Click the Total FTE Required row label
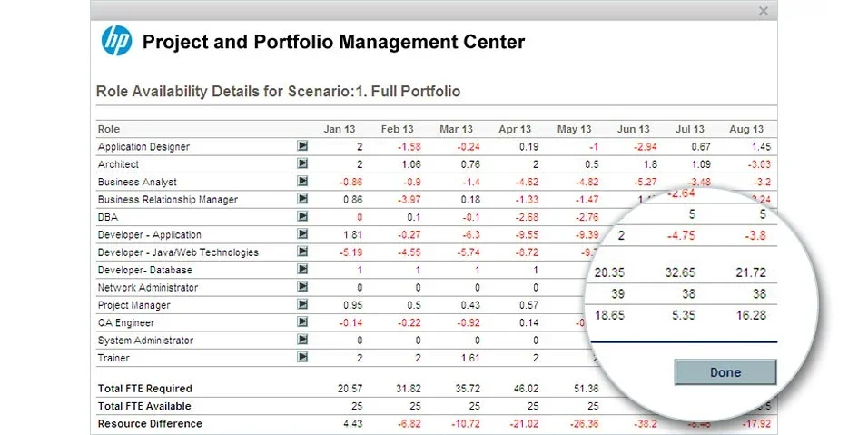This screenshot has height=435, width=868. tap(144, 388)
